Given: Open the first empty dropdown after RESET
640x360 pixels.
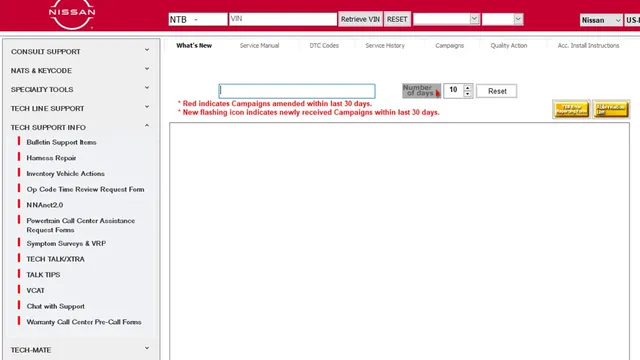Looking at the screenshot, I should 446,19.
